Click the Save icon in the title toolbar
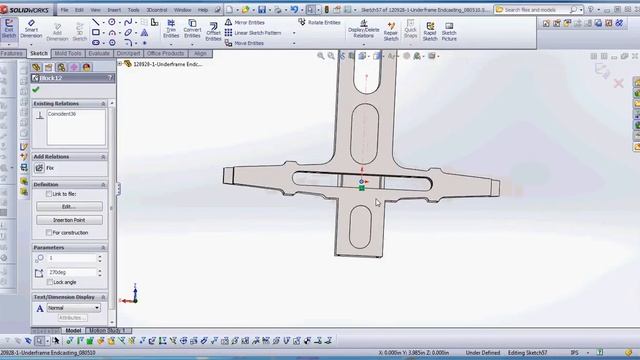The width and height of the screenshot is (640, 360). [262, 9]
